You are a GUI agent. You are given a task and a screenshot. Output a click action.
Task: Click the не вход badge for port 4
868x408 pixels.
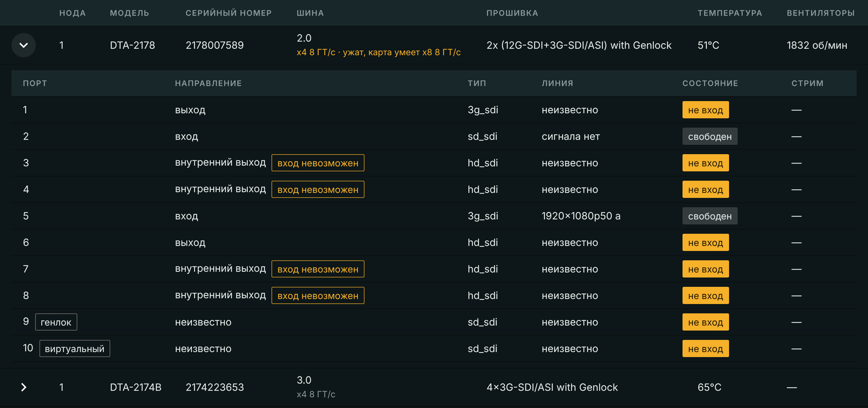pyautogui.click(x=705, y=189)
